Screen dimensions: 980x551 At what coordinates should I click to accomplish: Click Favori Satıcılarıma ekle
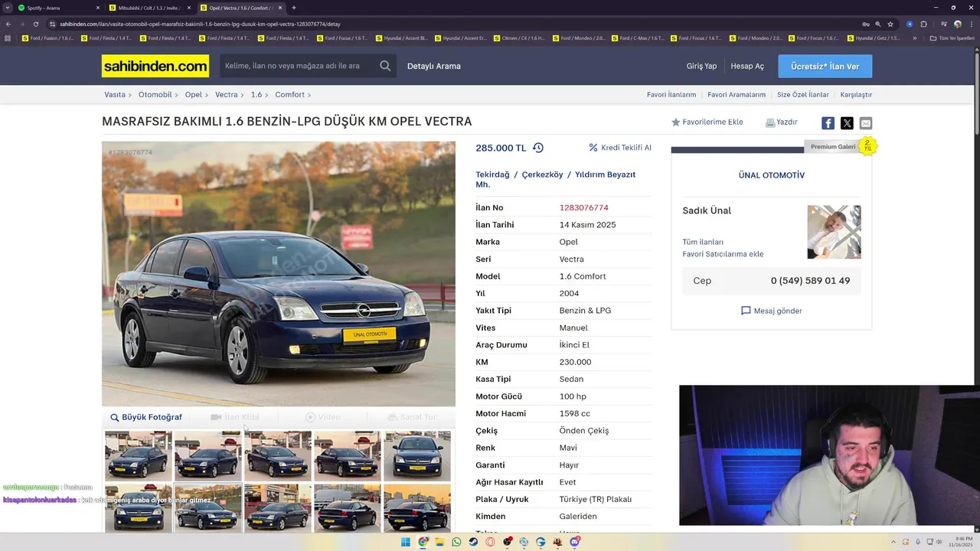pos(723,254)
